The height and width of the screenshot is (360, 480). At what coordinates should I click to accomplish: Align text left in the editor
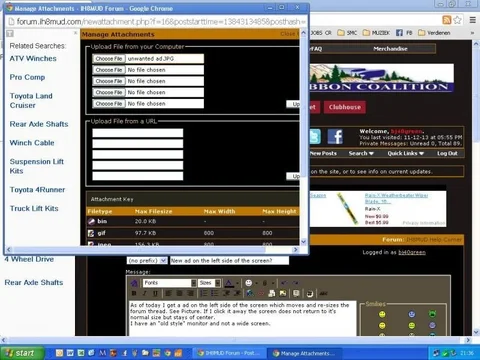tap(169, 293)
